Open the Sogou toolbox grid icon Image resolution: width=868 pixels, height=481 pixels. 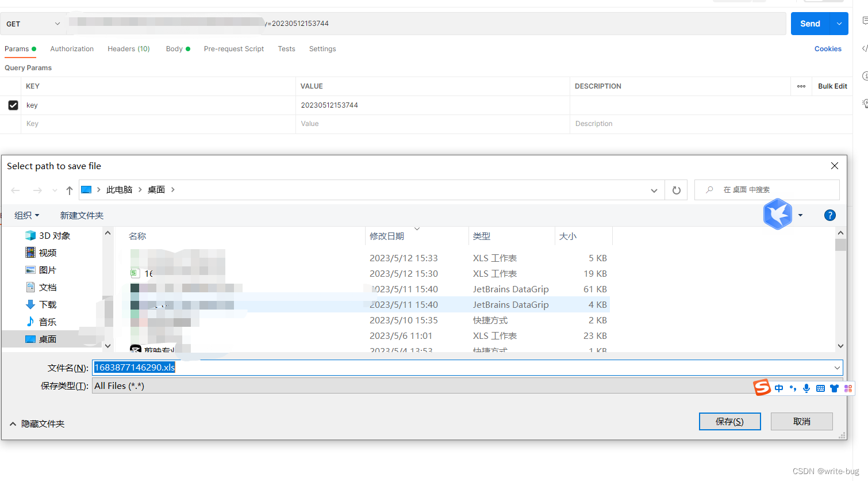pos(848,388)
